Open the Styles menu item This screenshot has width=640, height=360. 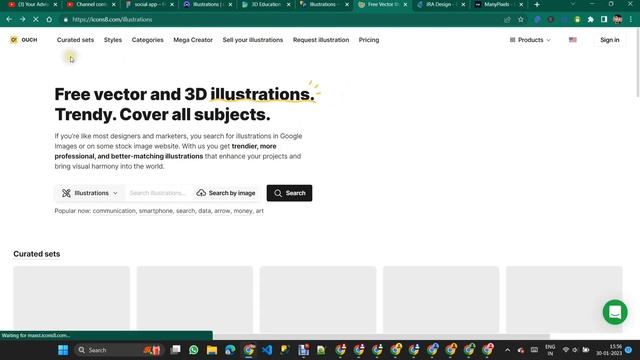click(113, 40)
